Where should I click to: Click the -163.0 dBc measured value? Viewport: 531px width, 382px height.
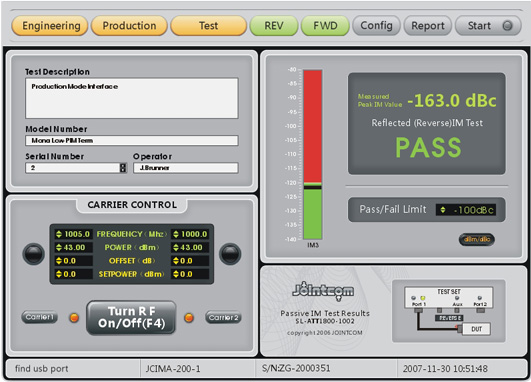click(452, 101)
